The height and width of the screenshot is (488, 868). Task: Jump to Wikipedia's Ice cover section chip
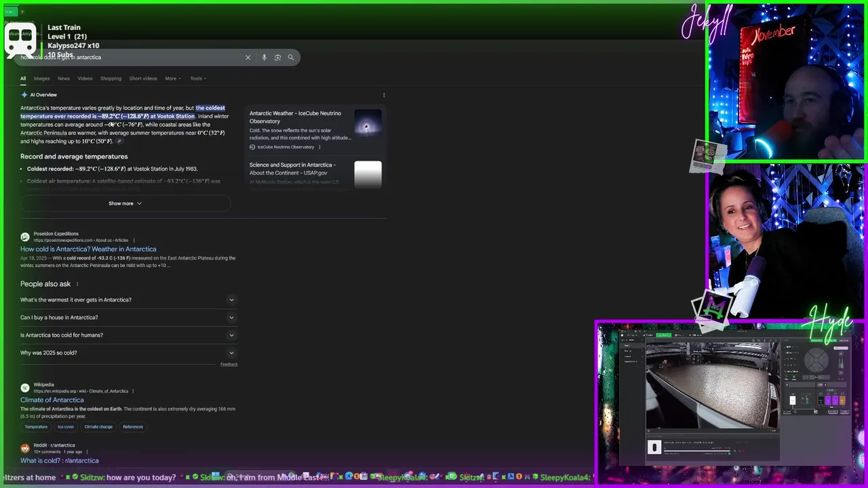click(x=66, y=427)
